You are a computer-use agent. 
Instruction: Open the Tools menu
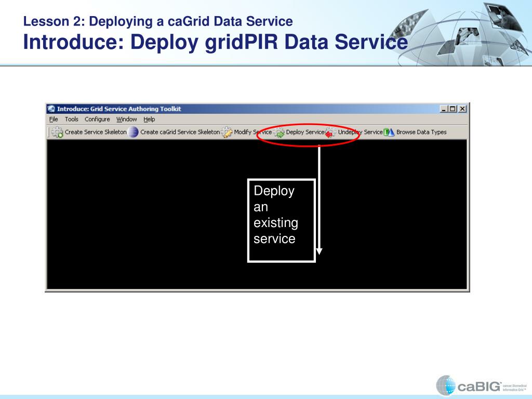(x=72, y=119)
